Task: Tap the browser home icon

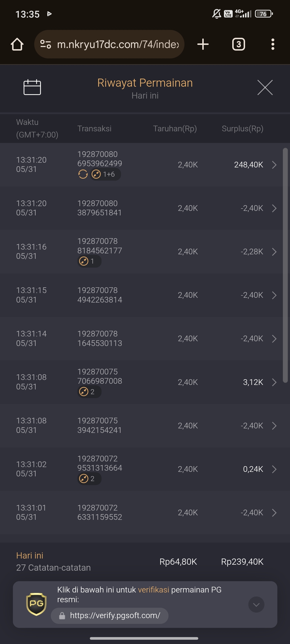Action: click(17, 44)
